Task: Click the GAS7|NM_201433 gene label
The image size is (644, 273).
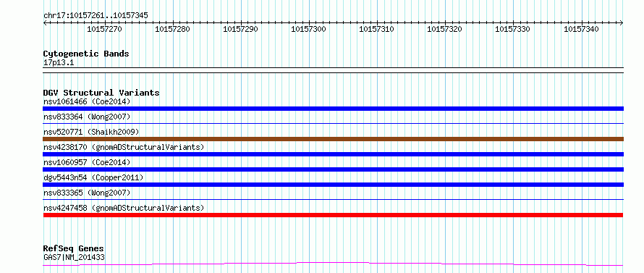Action: [74, 258]
